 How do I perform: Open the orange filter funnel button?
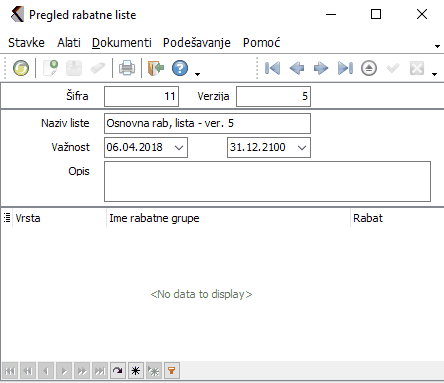172,371
